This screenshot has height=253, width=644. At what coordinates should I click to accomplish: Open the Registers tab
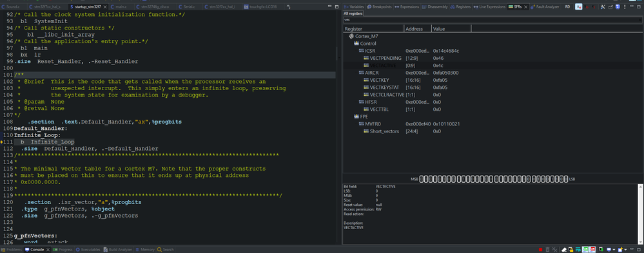point(460,7)
